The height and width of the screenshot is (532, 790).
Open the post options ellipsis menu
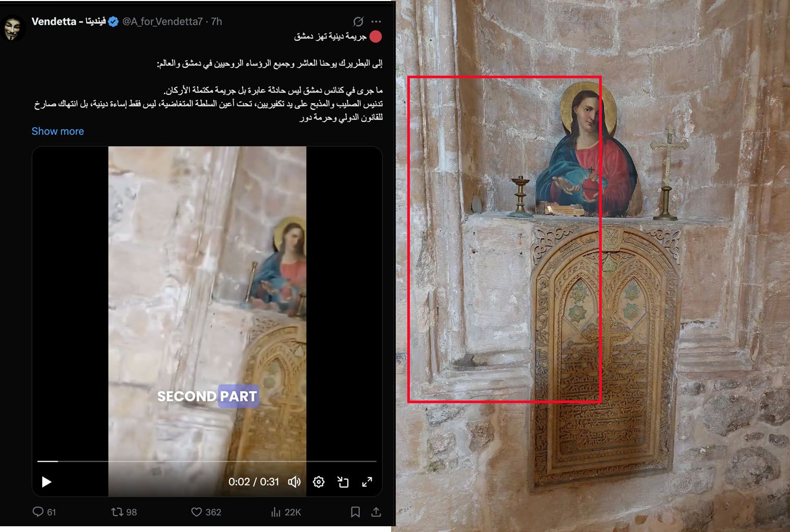(375, 21)
